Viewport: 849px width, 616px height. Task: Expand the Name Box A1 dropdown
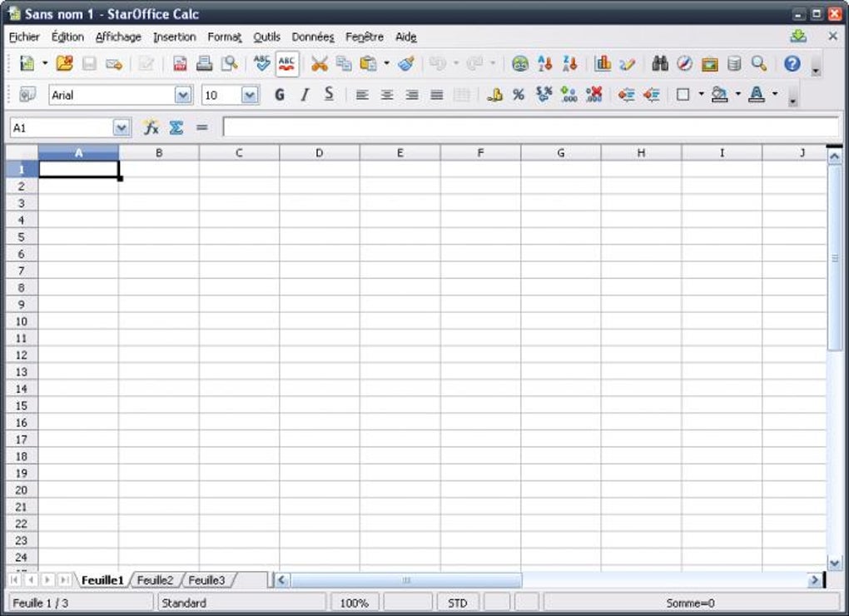tap(122, 127)
